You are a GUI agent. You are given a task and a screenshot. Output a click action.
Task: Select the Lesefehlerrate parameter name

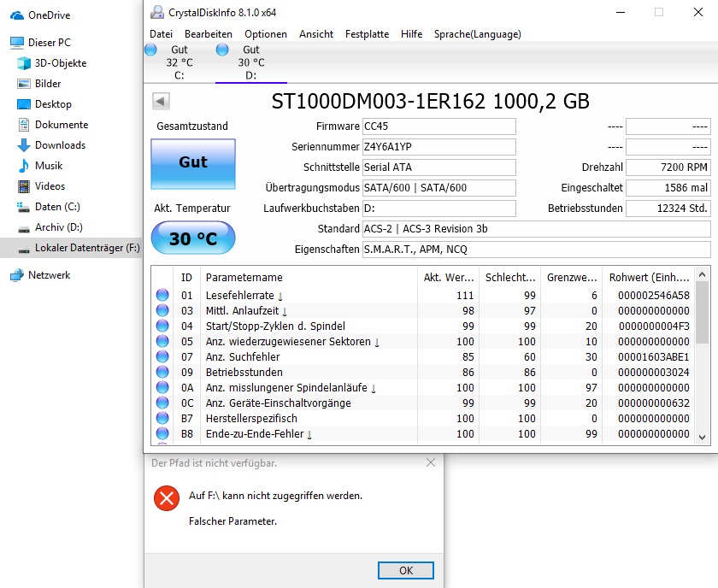[x=240, y=296]
